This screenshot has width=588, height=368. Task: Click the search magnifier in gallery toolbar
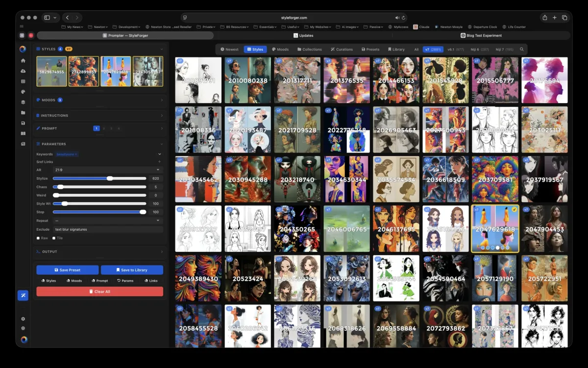pyautogui.click(x=521, y=50)
